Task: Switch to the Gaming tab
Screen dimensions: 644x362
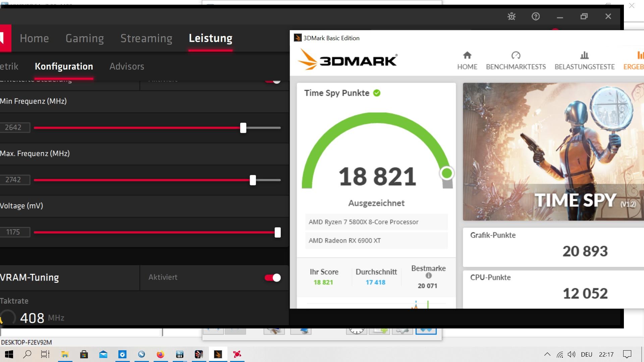Action: pos(85,38)
